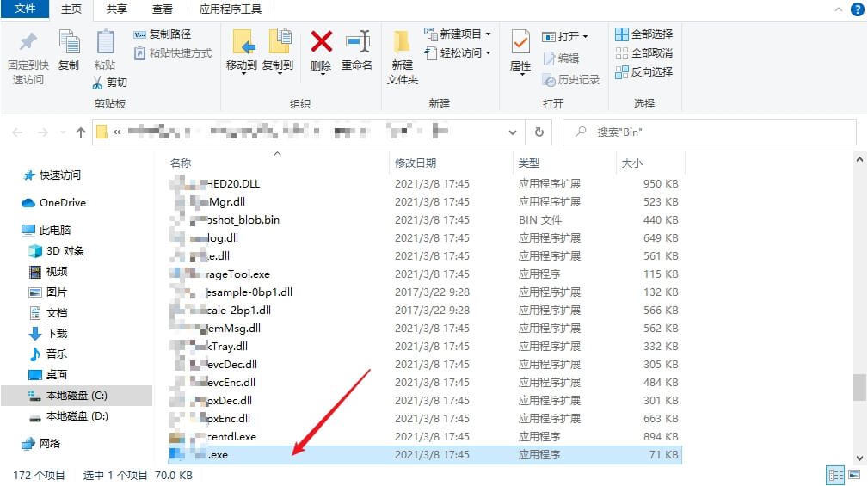
Task: Open 3D Objects (3D 对象) folder
Action: pyautogui.click(x=57, y=251)
